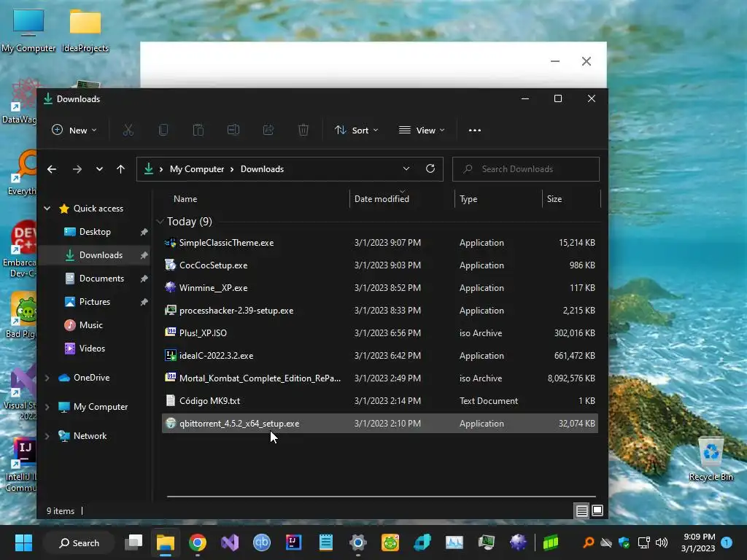Select Documents in the navigation pane
The width and height of the screenshot is (747, 560).
(101, 279)
